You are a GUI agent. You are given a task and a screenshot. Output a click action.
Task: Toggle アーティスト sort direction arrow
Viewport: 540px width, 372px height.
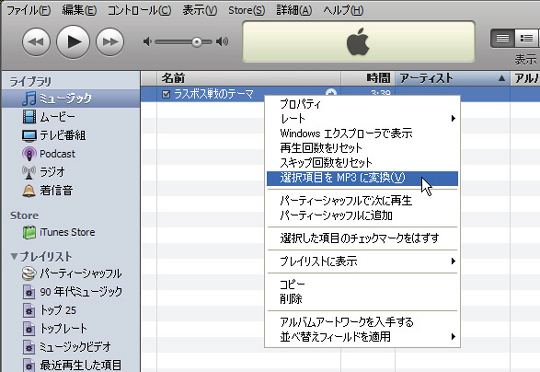coord(502,79)
